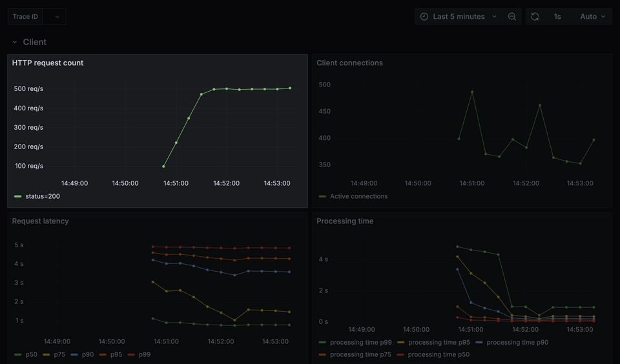
Task: Open the Trace ID variable dropdown
Action: tap(54, 17)
